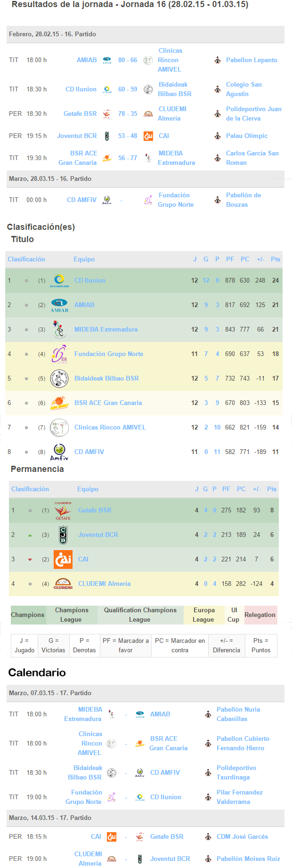Click the Europa League legend swatch
Screen dimensions: 292x868
[x=204, y=615]
